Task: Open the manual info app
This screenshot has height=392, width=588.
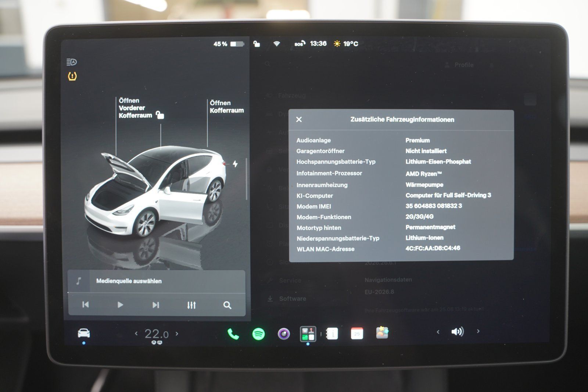Action: coord(332,334)
